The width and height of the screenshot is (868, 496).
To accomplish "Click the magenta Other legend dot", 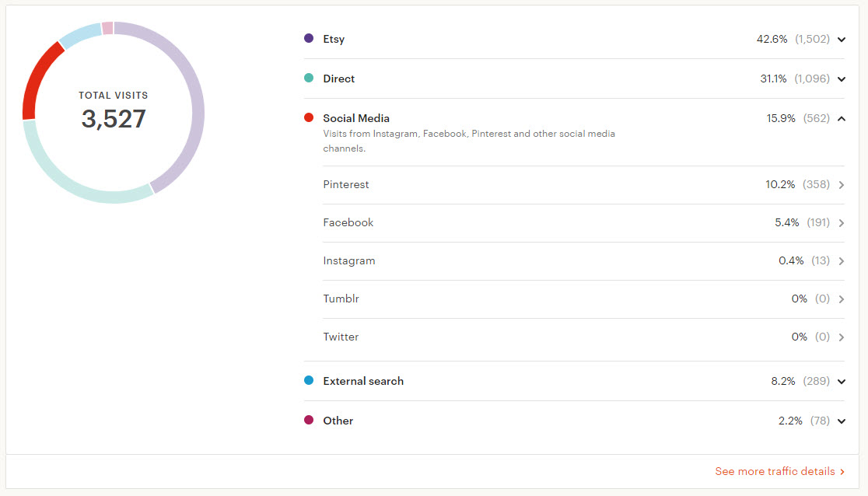I will pos(309,420).
